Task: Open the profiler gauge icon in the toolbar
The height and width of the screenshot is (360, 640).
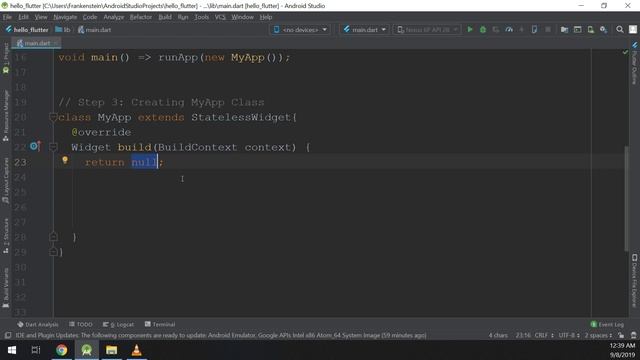Action: click(509, 29)
